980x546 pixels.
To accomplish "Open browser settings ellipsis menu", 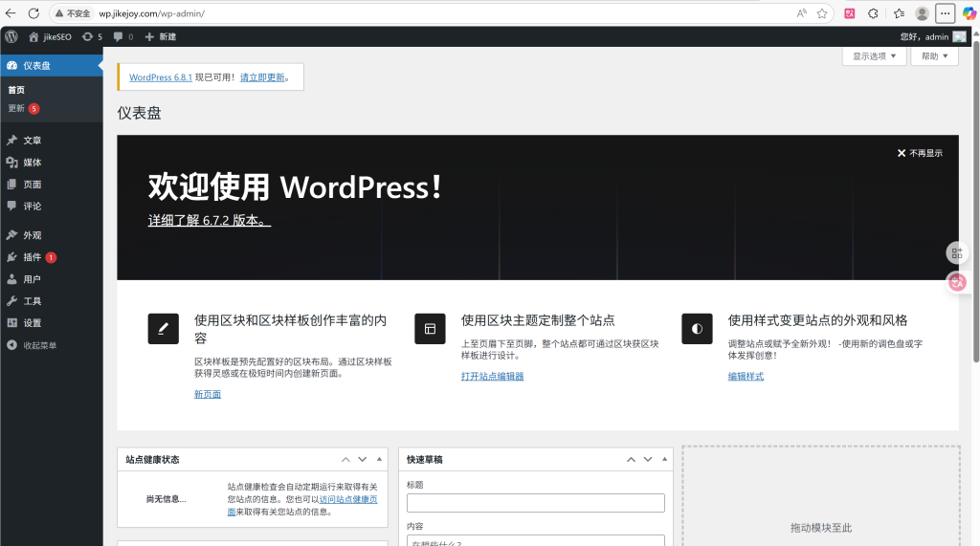I will [945, 13].
